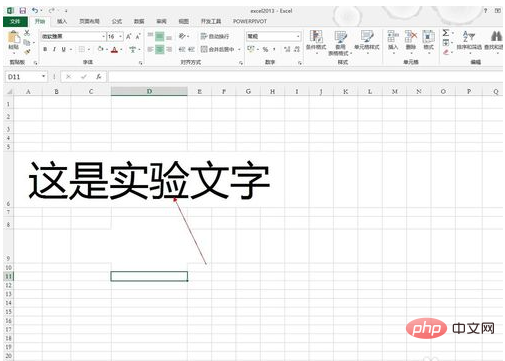Image resolution: width=505 pixels, height=361 pixels.
Task: Open the font size dropdown showing 16
Action: tap(120, 36)
